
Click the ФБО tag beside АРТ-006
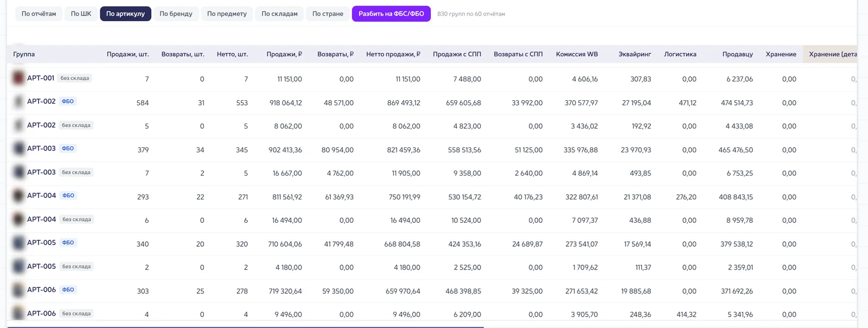(68, 290)
